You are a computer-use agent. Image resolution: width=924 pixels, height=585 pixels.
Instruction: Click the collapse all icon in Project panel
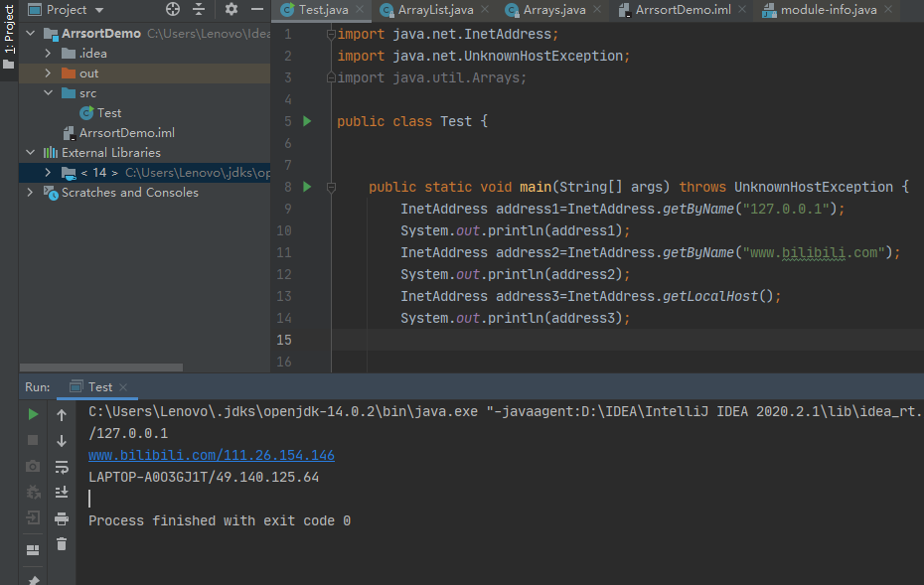click(199, 9)
